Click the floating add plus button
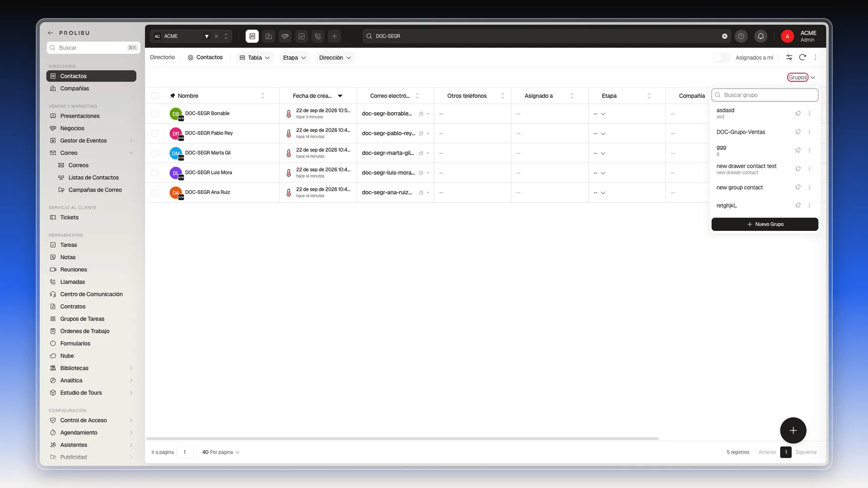 click(x=793, y=431)
